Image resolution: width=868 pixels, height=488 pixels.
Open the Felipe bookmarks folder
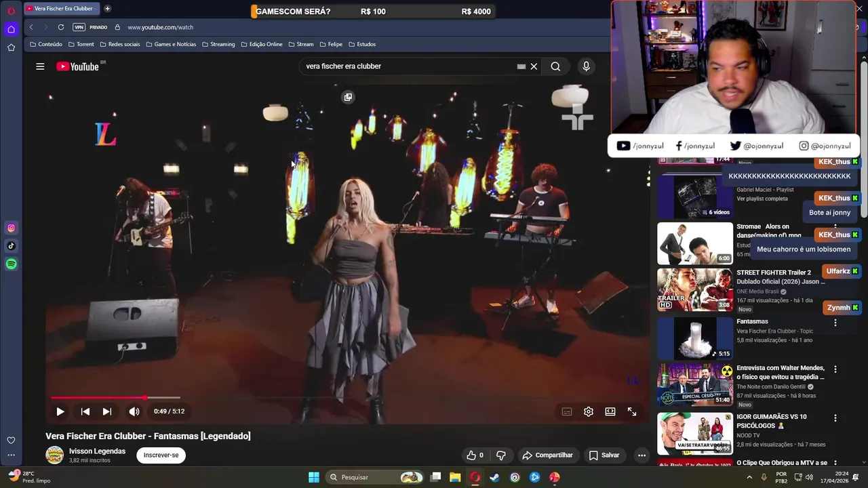(331, 44)
